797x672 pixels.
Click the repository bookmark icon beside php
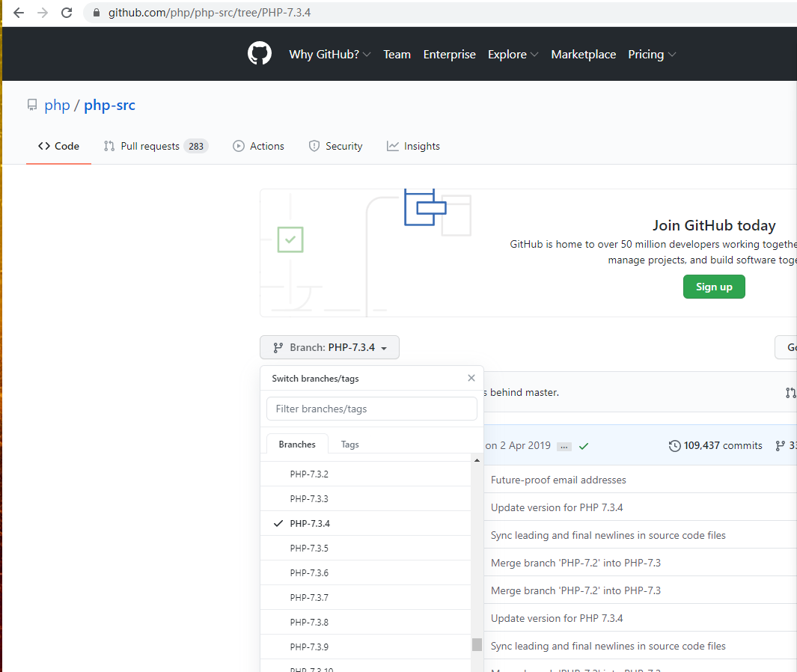click(31, 105)
